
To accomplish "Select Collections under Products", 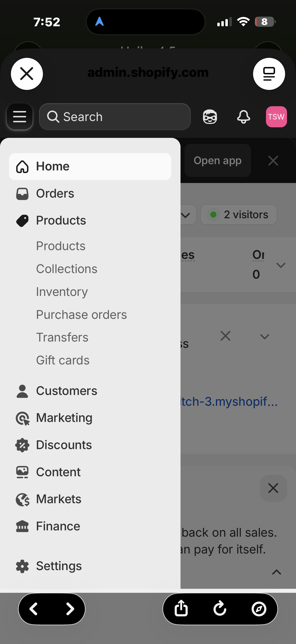I will pyautogui.click(x=67, y=269).
